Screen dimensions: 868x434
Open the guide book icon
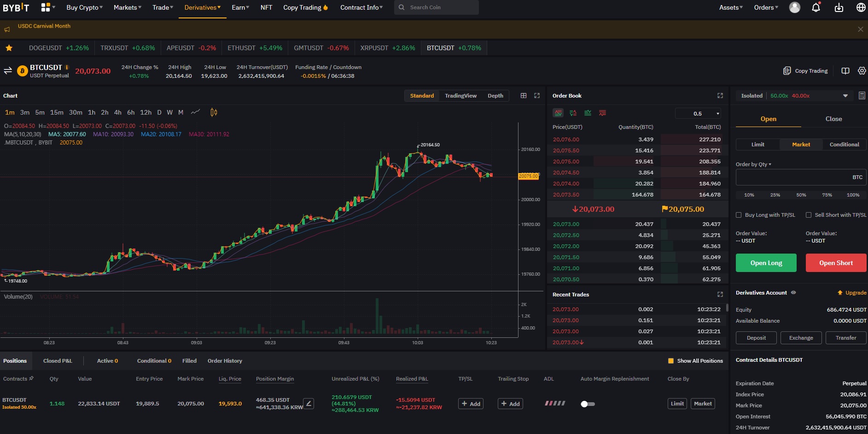(845, 71)
